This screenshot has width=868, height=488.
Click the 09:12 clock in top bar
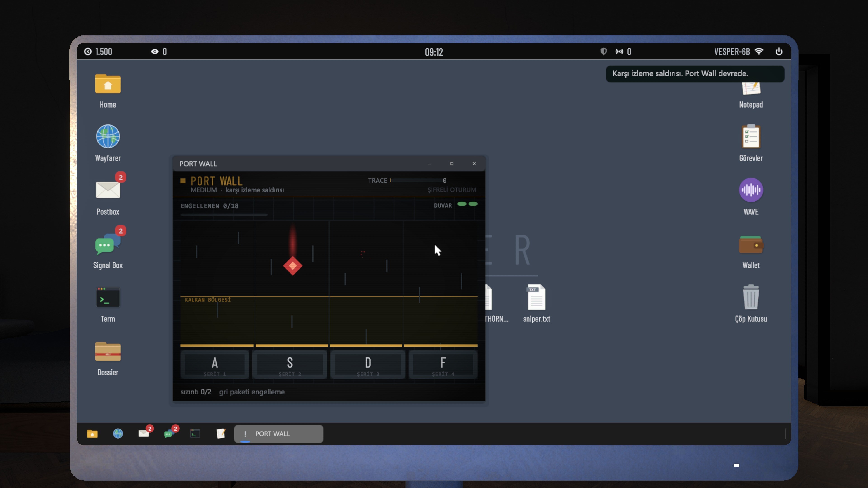coord(434,52)
